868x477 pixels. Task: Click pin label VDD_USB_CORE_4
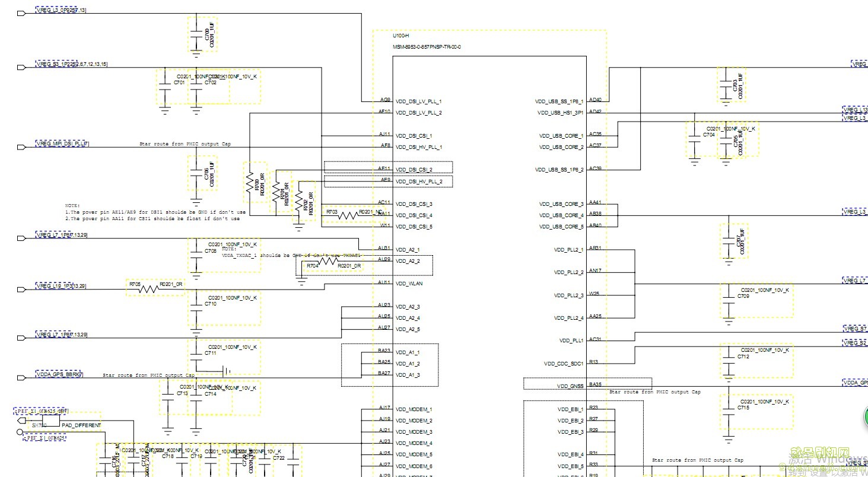(561, 215)
